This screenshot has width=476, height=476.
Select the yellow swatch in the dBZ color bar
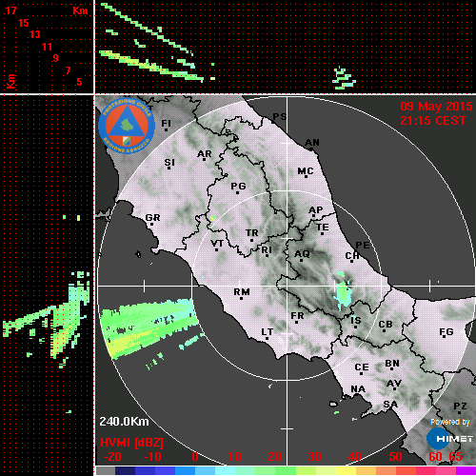346,470
